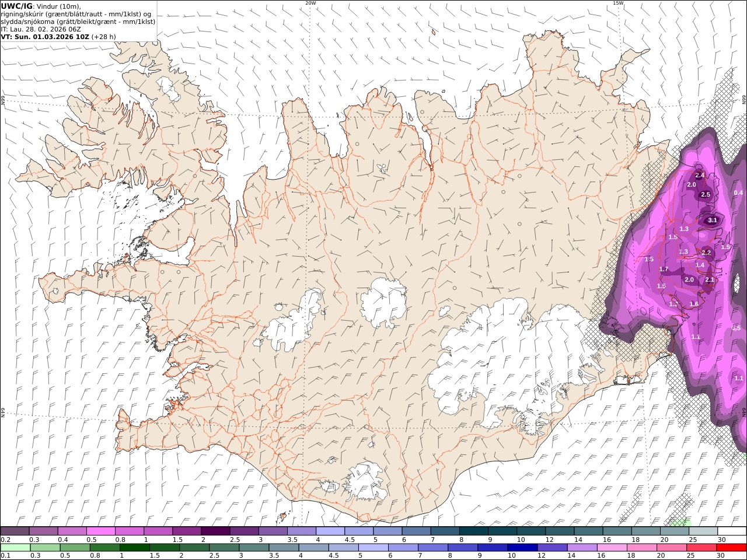Select the darkest purple 2–2.5 legend swatch
The image size is (747, 560).
click(215, 531)
